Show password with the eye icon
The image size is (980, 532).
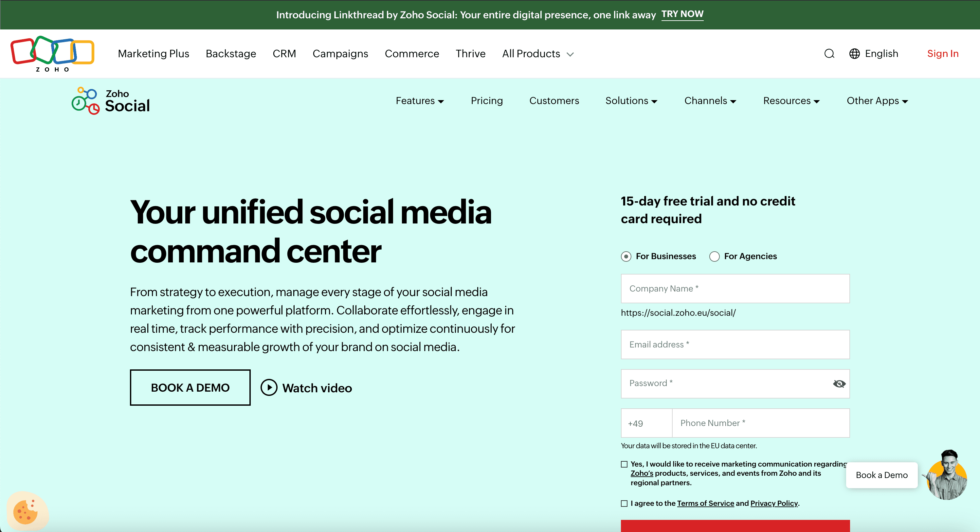point(839,384)
